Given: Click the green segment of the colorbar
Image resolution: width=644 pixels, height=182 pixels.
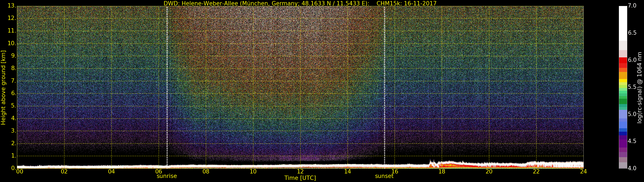Looking at the screenshot, I should 623,101.
